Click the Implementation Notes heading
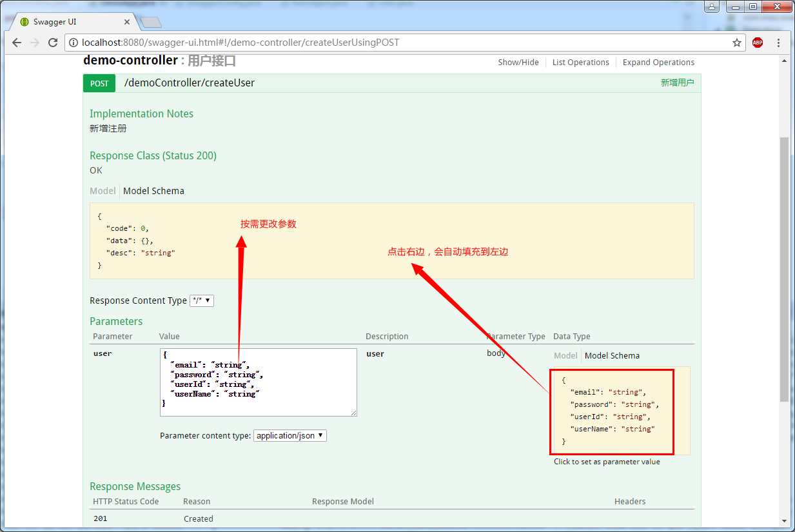The height and width of the screenshot is (532, 795). tap(141, 113)
